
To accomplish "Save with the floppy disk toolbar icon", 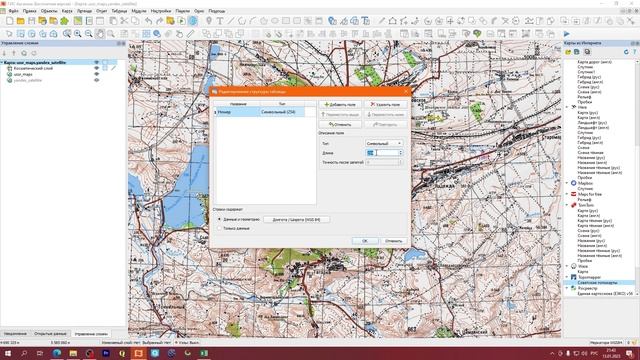I will pos(31,21).
